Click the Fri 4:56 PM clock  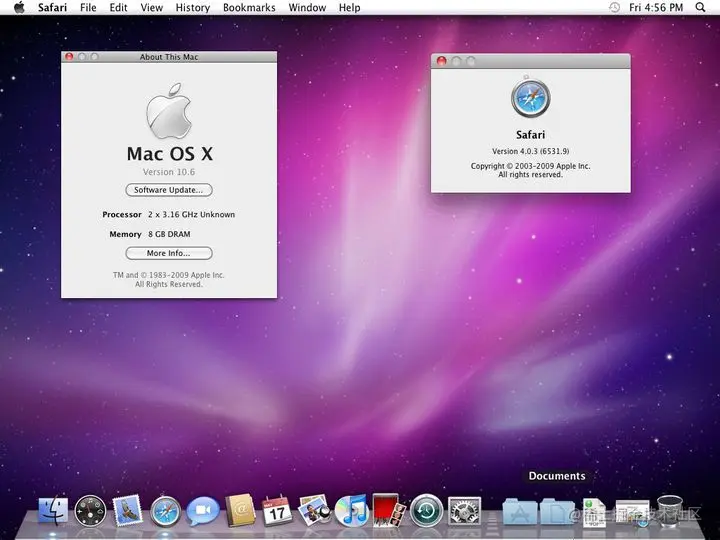656,8
